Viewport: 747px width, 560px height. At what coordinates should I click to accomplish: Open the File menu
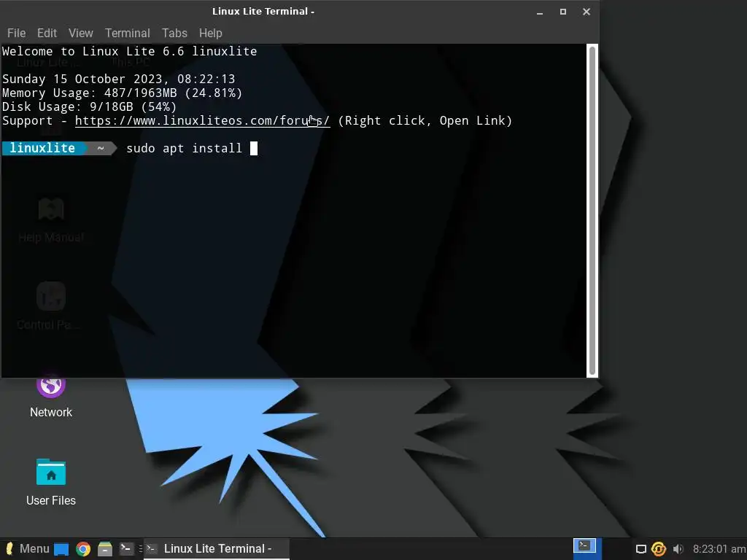[x=16, y=33]
